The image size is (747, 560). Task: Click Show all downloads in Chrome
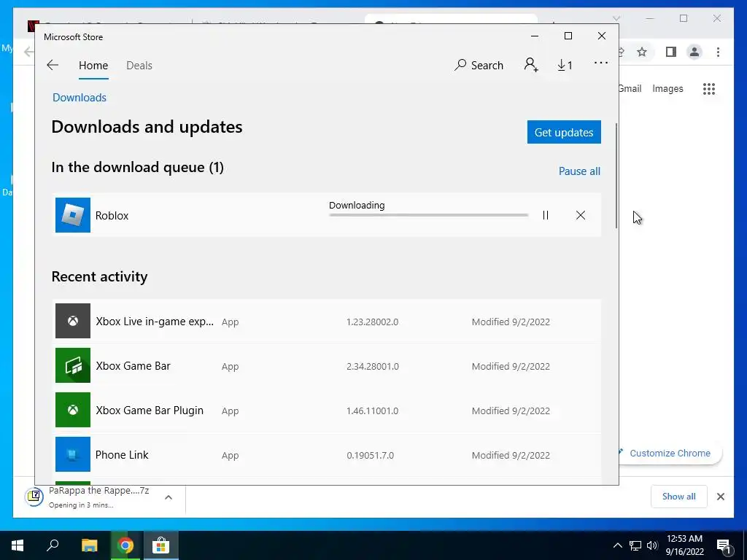click(679, 497)
